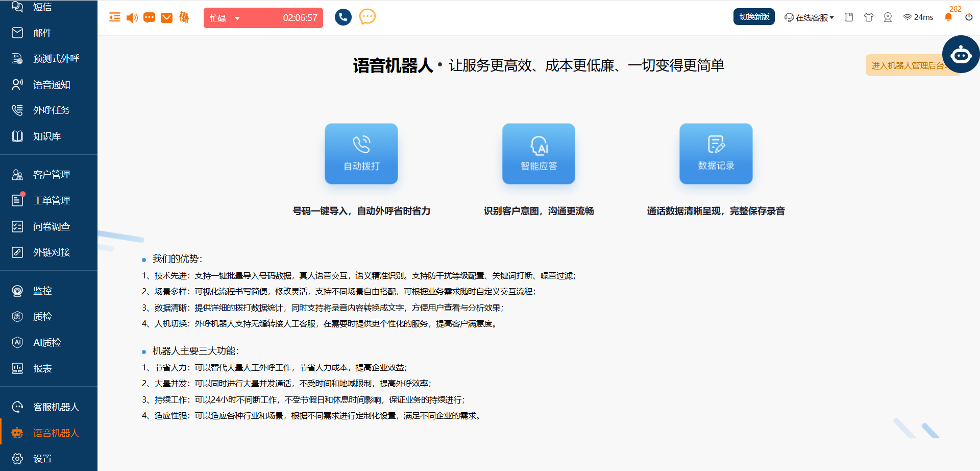Open the notification bell showing 282
Screen dimensions: 980x471
(x=948, y=17)
